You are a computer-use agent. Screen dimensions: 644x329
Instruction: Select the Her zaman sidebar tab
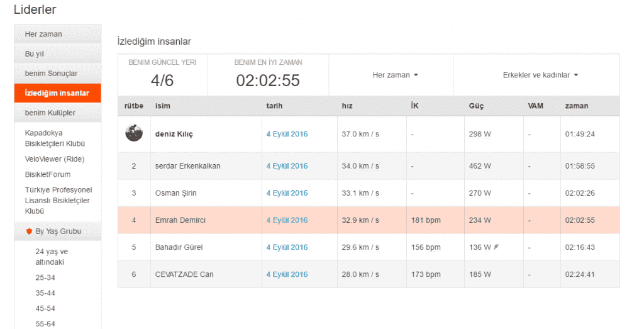pyautogui.click(x=57, y=34)
